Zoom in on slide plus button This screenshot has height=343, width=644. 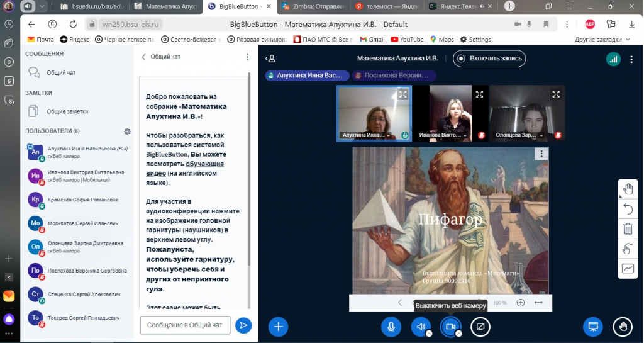(520, 303)
